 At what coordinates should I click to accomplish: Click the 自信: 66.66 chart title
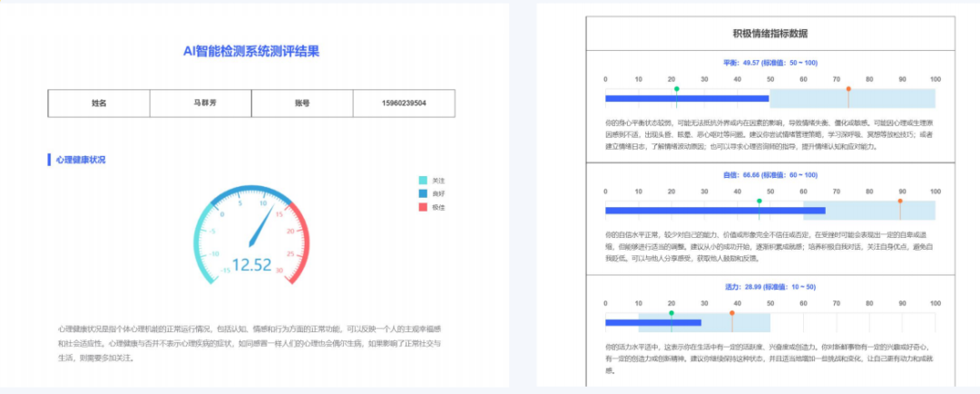(770, 175)
